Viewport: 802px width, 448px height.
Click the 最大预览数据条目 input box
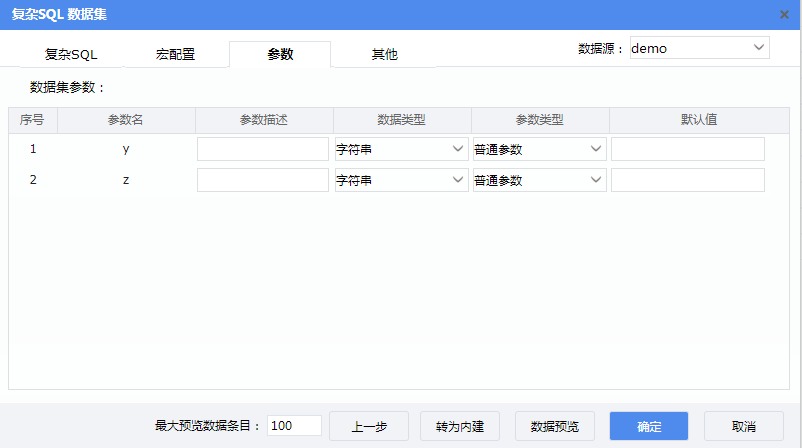pos(294,426)
